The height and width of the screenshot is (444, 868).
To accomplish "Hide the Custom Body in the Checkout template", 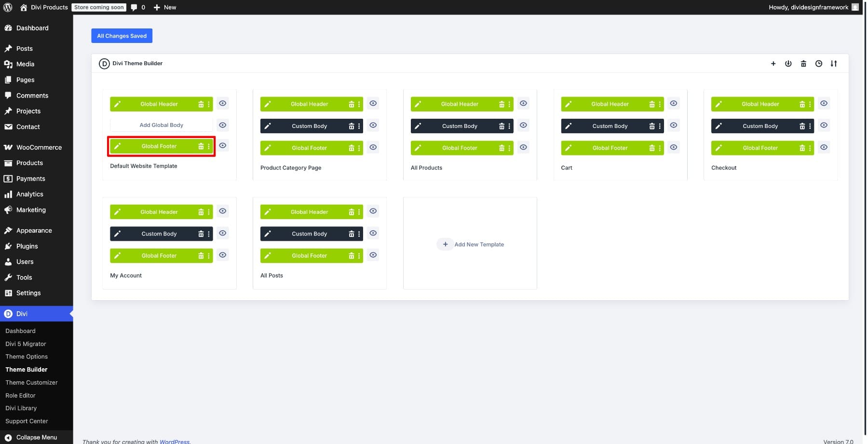I will 824,125.
